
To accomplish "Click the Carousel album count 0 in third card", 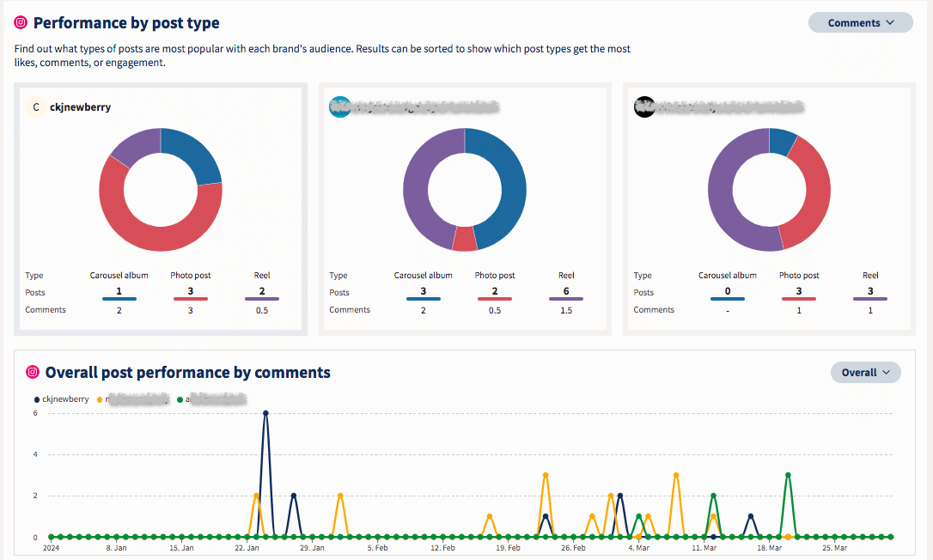I will pyautogui.click(x=727, y=291).
